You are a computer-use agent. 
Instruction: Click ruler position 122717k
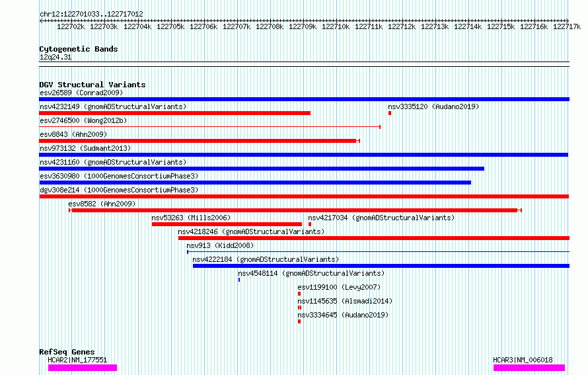pos(567,26)
